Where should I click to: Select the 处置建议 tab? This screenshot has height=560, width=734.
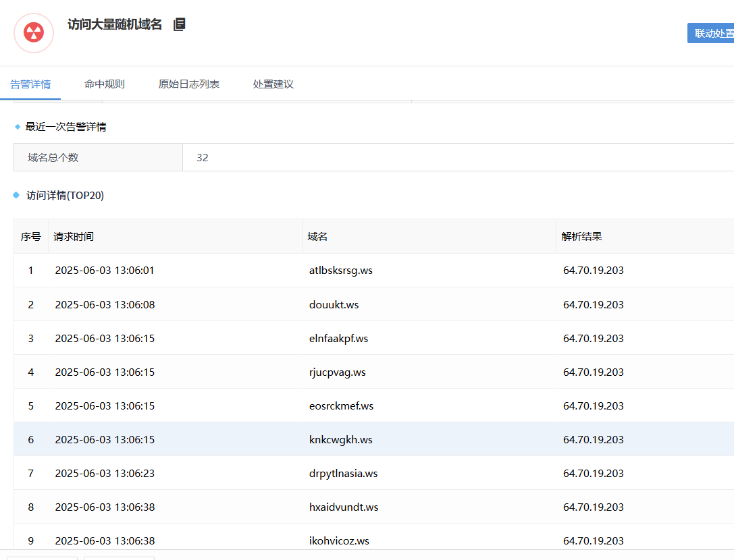273,84
